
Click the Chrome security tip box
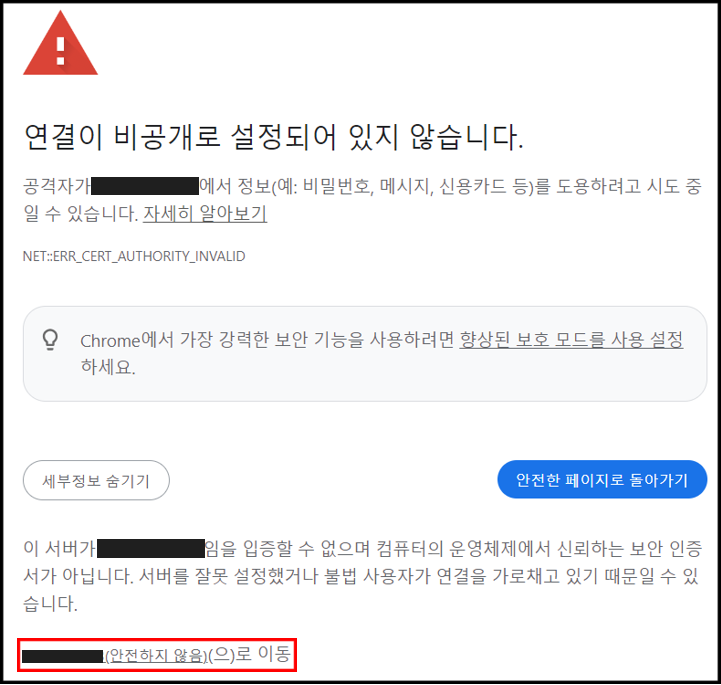coord(365,354)
